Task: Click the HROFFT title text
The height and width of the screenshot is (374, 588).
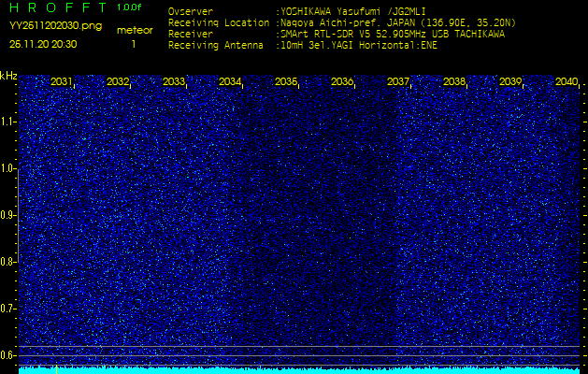Action: point(58,7)
